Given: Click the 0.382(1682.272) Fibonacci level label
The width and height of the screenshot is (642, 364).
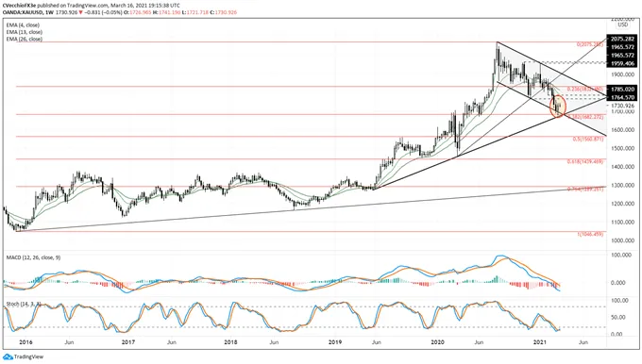Looking at the screenshot, I should point(585,117).
